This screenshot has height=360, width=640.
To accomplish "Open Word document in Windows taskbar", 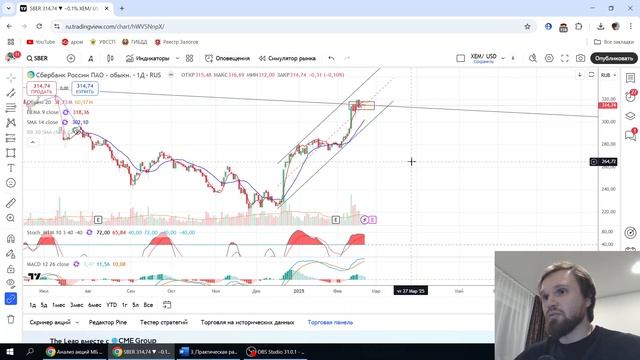I will click(208, 351).
